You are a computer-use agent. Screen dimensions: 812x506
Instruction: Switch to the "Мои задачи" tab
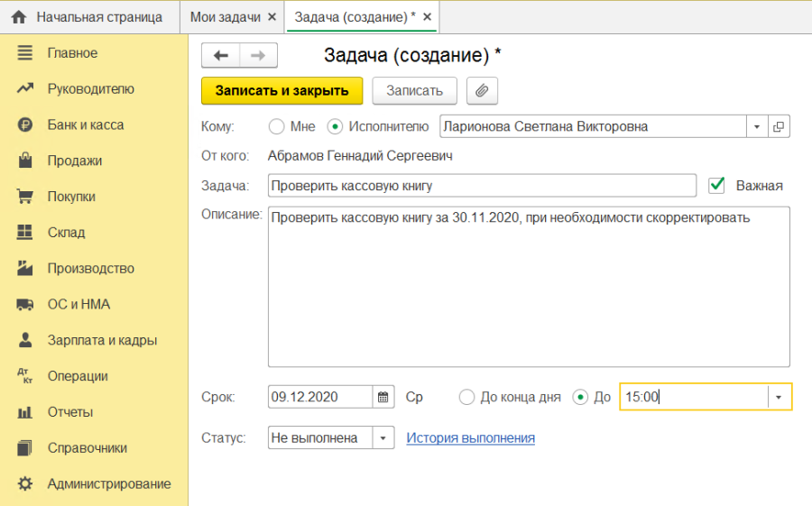226,17
